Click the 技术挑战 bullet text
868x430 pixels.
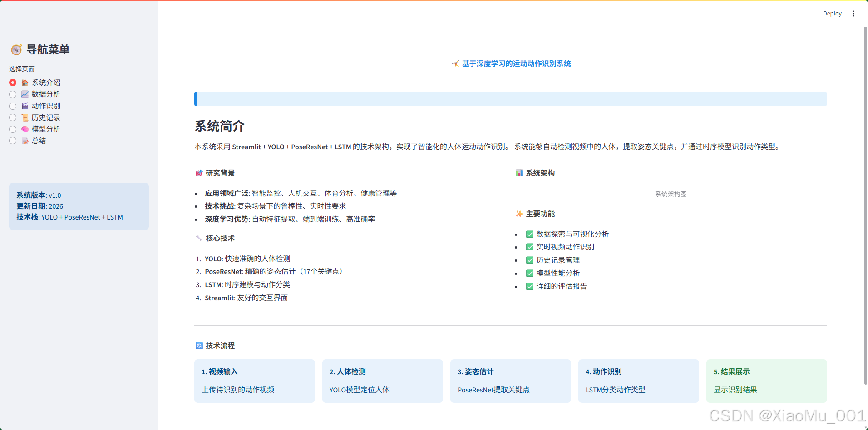tap(275, 206)
